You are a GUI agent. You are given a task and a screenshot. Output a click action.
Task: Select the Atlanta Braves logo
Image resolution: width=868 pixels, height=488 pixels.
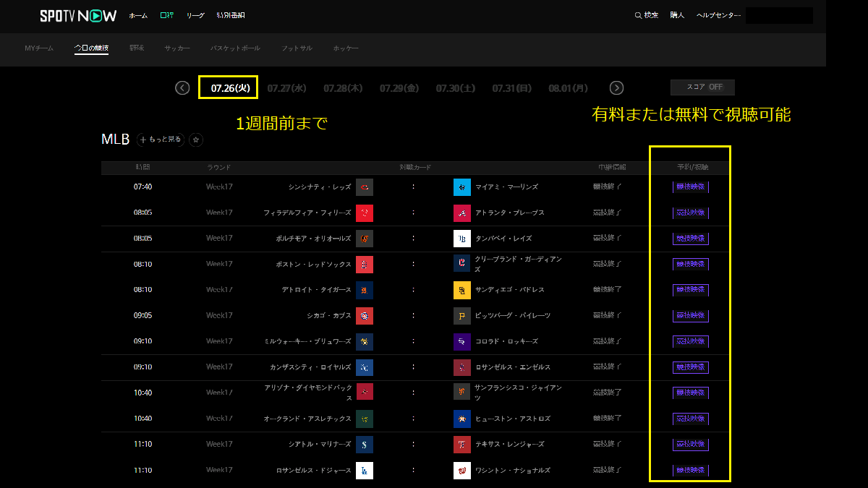coord(462,213)
